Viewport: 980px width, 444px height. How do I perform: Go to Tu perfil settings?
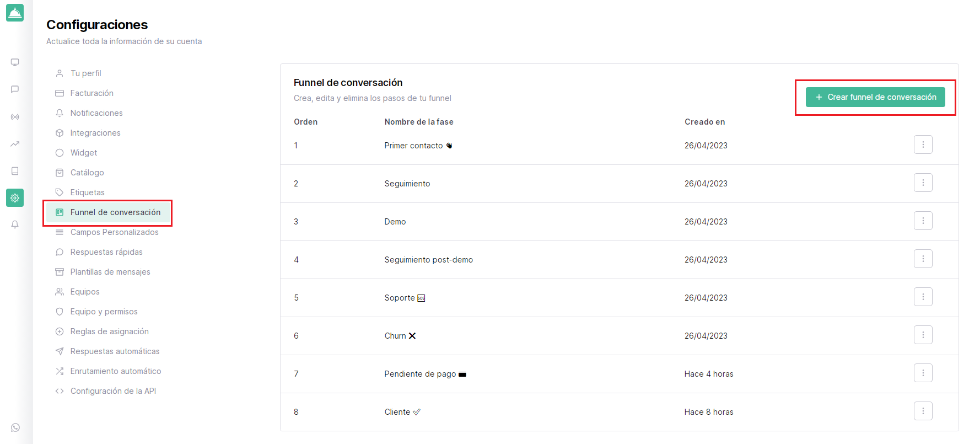coord(85,73)
